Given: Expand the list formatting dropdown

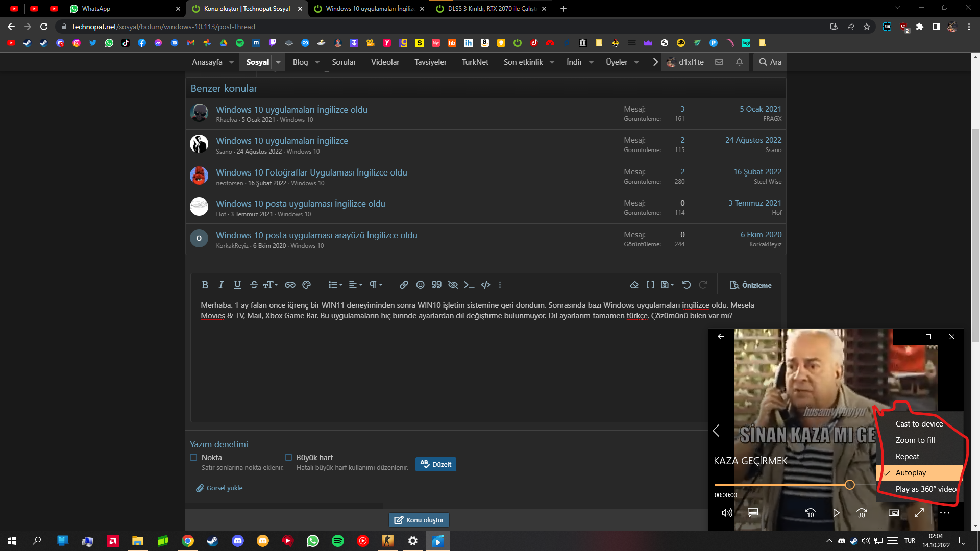Looking at the screenshot, I should point(335,285).
